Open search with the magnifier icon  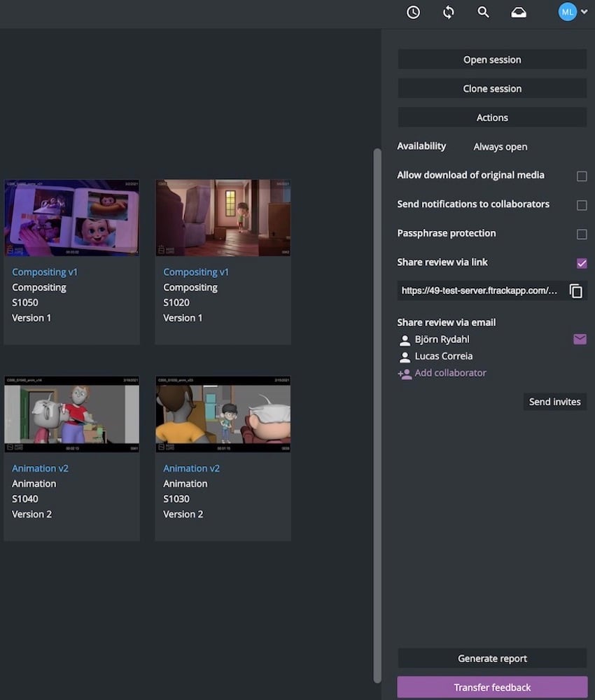(483, 13)
